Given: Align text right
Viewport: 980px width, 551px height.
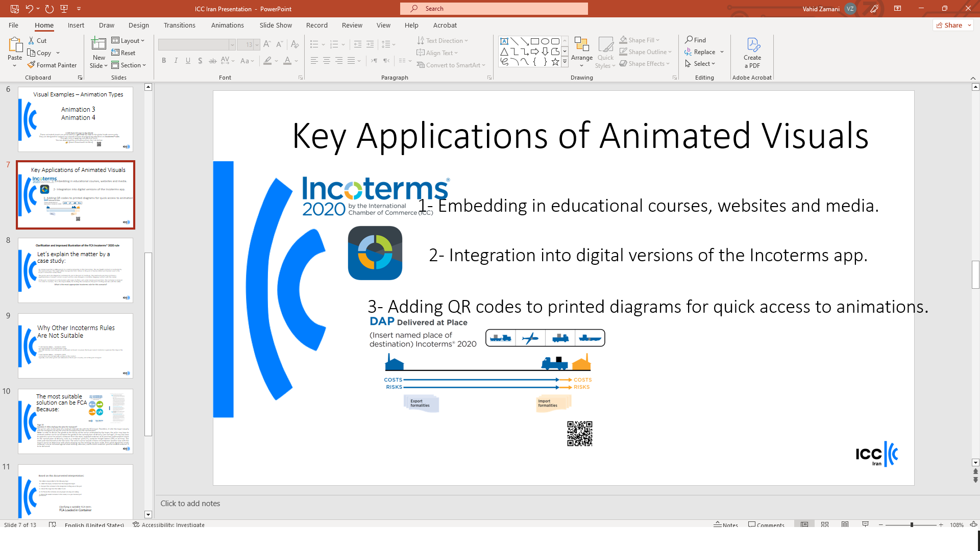Looking at the screenshot, I should click(x=339, y=61).
